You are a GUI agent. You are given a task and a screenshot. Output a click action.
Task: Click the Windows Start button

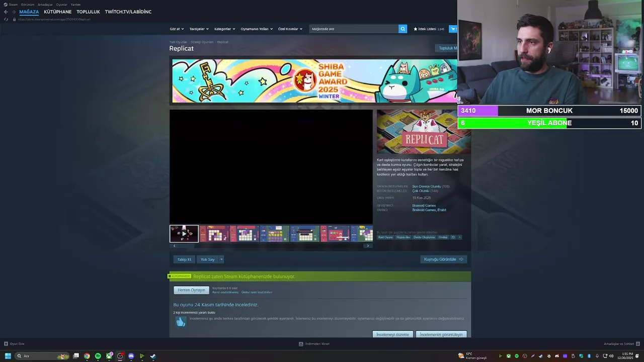click(8, 356)
